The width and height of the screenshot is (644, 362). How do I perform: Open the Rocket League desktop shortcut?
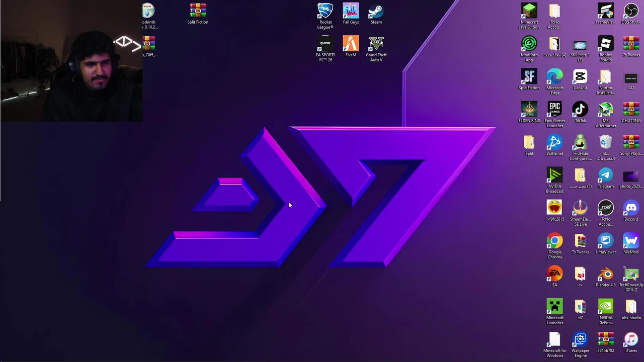(x=326, y=16)
